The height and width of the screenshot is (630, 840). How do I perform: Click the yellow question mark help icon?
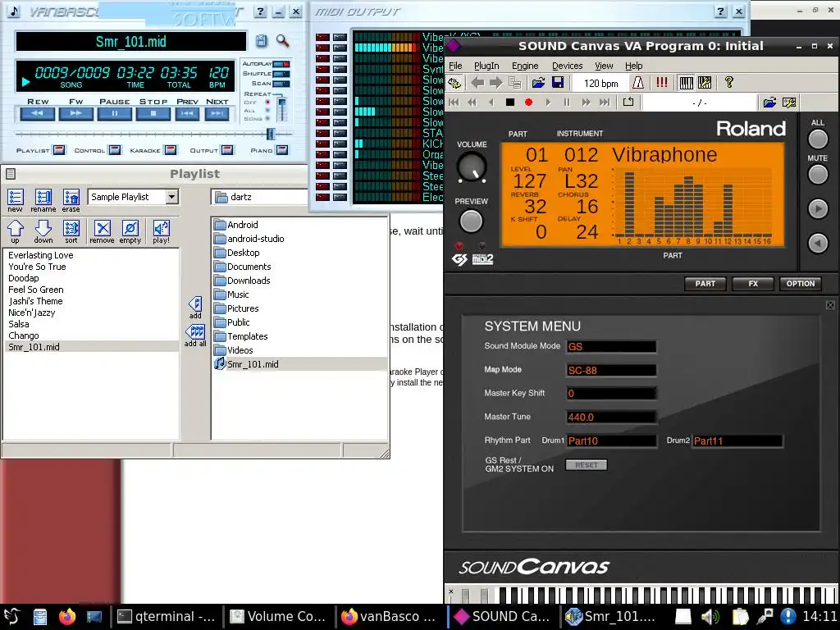tap(728, 83)
